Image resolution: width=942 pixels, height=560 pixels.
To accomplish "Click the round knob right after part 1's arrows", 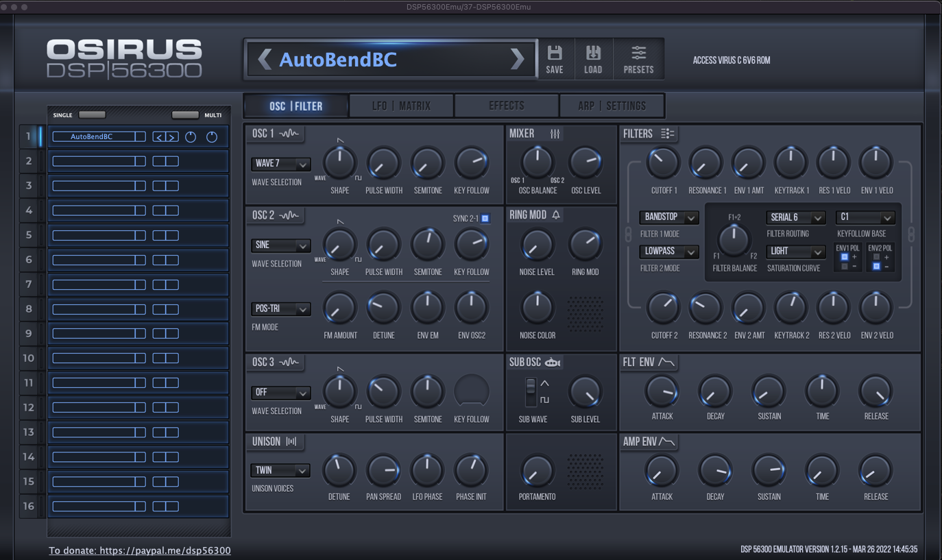I will (x=191, y=137).
